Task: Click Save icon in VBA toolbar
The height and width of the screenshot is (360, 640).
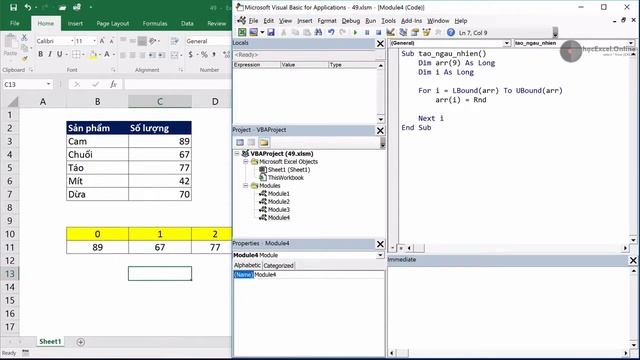Action: coord(271,32)
